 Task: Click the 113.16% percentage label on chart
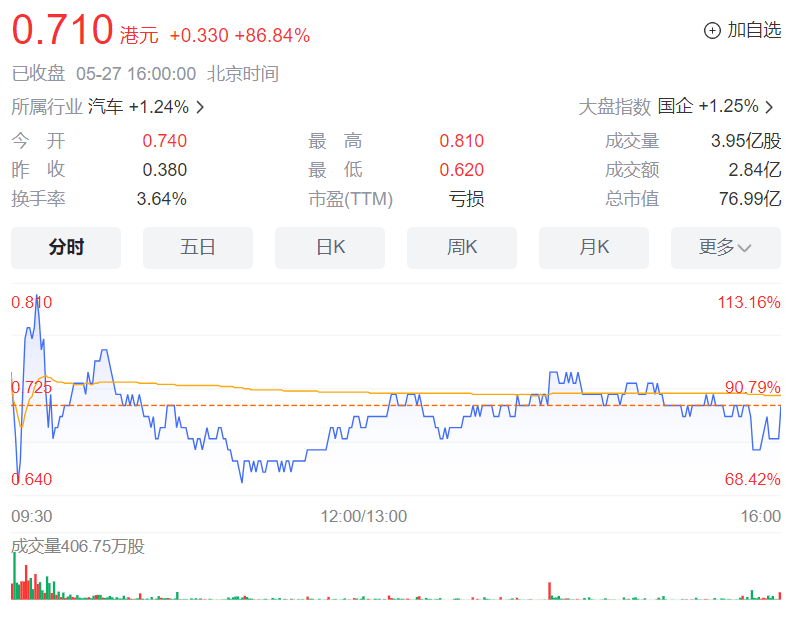(749, 303)
